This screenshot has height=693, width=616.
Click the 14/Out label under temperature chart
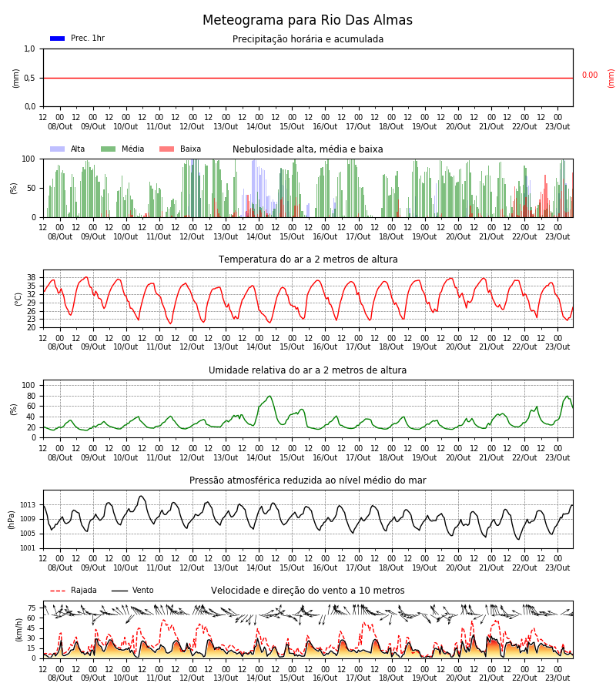coord(259,347)
